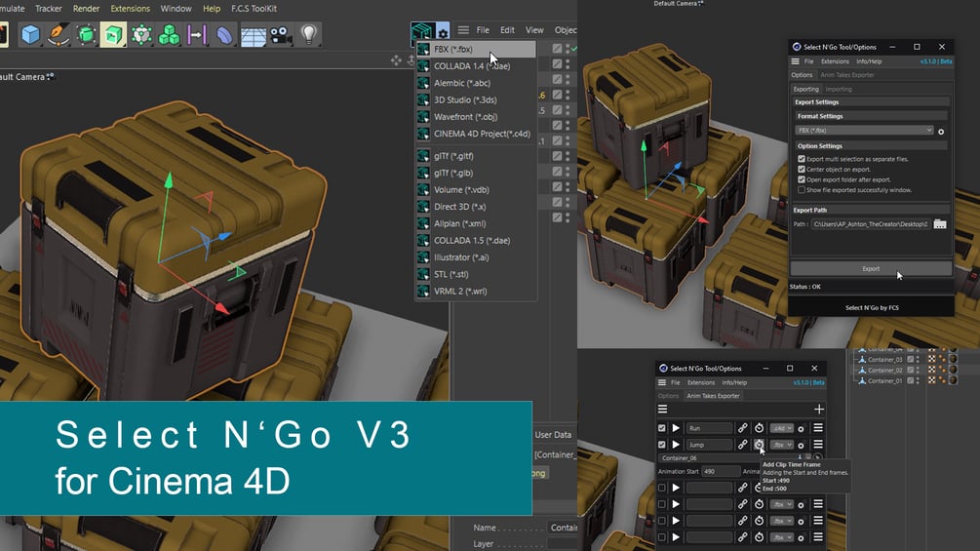The height and width of the screenshot is (551, 980).
Task: Open the Extensions menu in main menu bar
Action: 130,8
